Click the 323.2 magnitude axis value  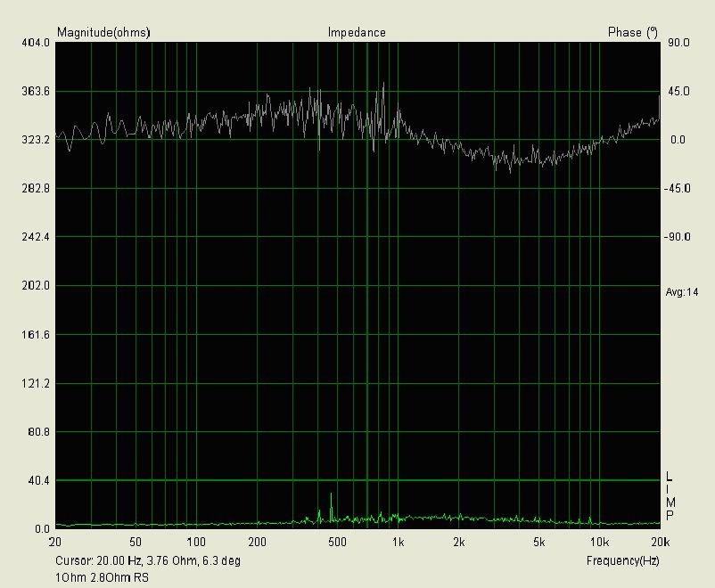[x=36, y=140]
